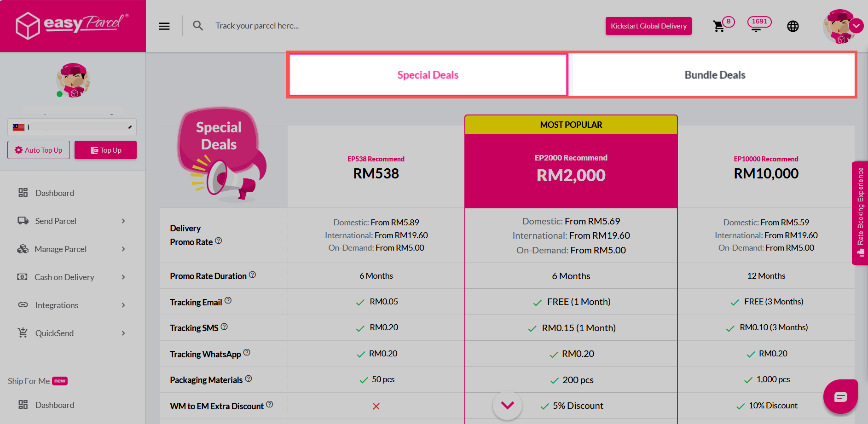Screen dimensions: 868x424
Task: Click the search magnifier icon
Action: [198, 26]
